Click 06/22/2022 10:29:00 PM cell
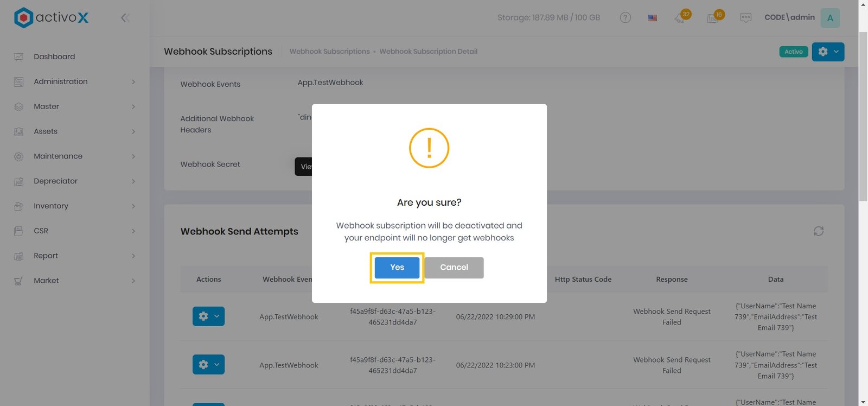The image size is (868, 406). [x=495, y=317]
